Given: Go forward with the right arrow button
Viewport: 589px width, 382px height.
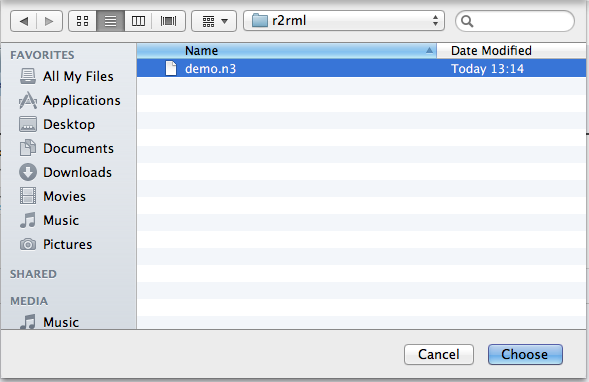Looking at the screenshot, I should (x=49, y=21).
